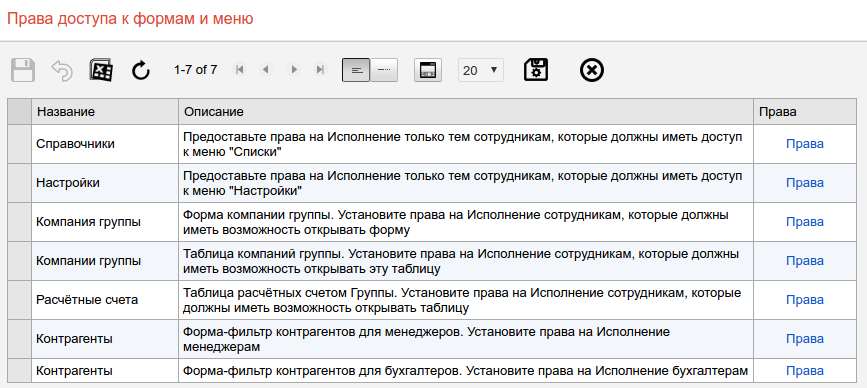Click select-all corner cell of table
The width and height of the screenshot is (867, 388).
[x=19, y=112]
